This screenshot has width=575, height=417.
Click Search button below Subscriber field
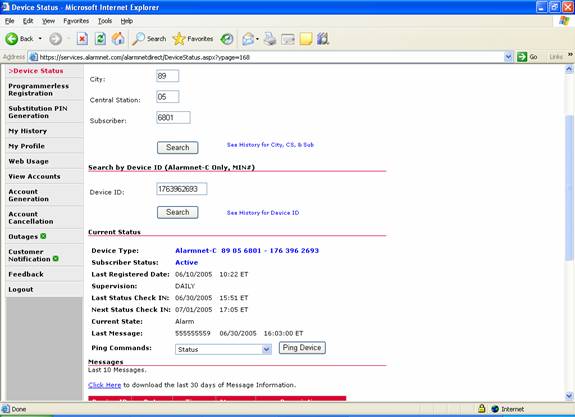(177, 147)
